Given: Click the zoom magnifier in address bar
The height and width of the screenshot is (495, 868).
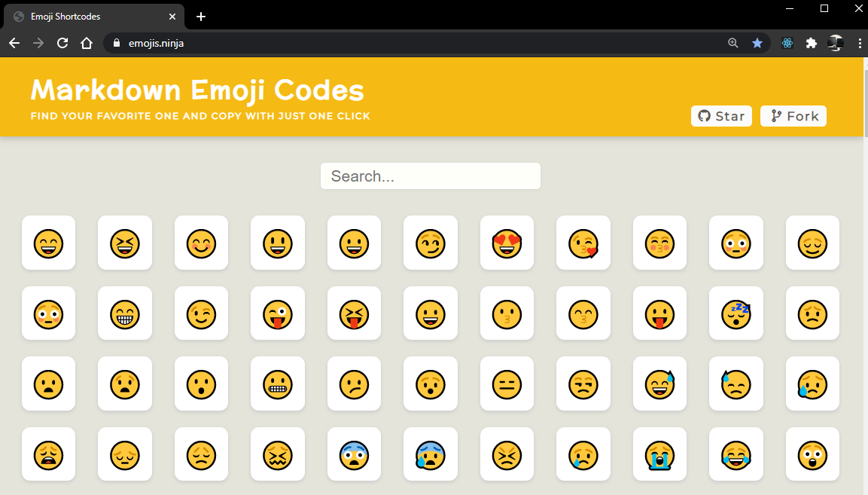Looking at the screenshot, I should [733, 43].
